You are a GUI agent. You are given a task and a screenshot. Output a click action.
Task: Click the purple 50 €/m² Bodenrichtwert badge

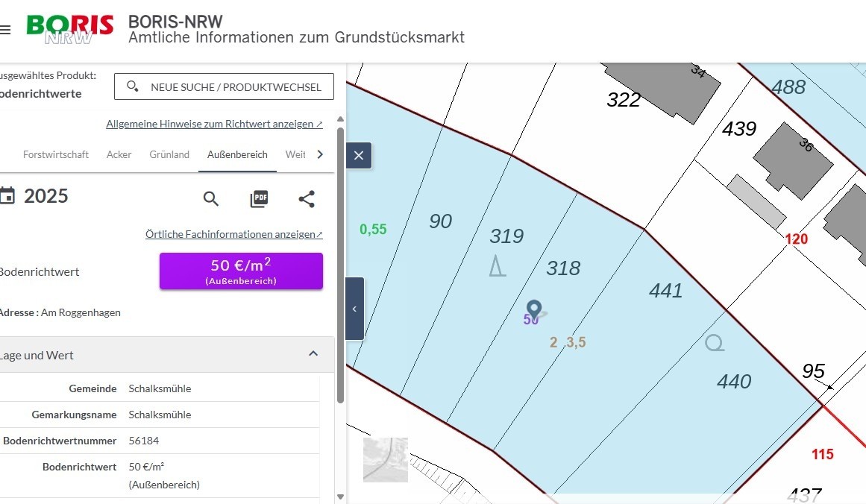[242, 271]
